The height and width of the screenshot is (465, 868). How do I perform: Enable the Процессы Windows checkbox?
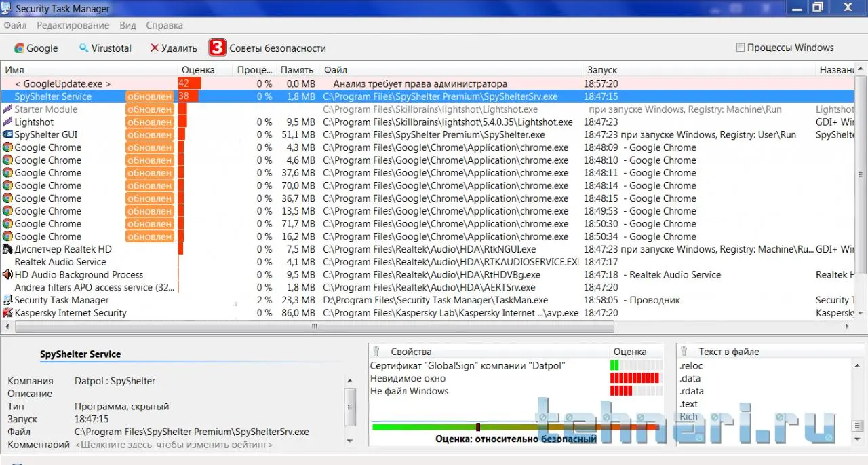point(741,48)
